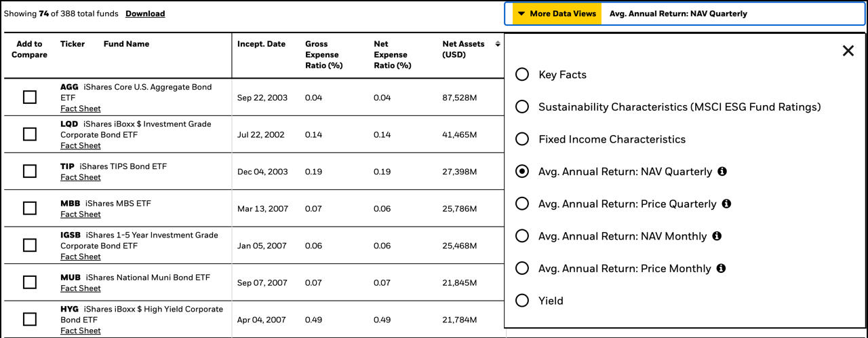Click info icon beside NAV Quarterly option
Image resolution: width=868 pixels, height=338 pixels.
point(722,172)
